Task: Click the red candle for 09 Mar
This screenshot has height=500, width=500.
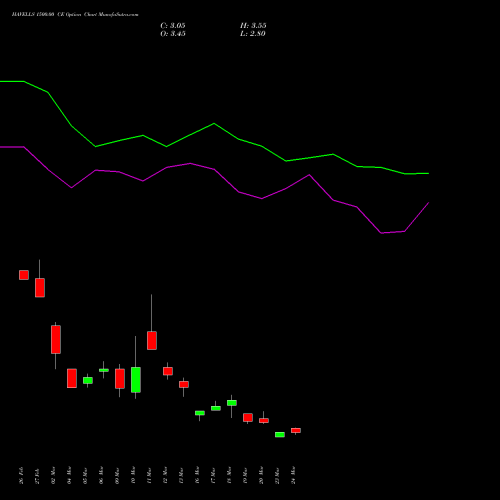Action: click(120, 379)
